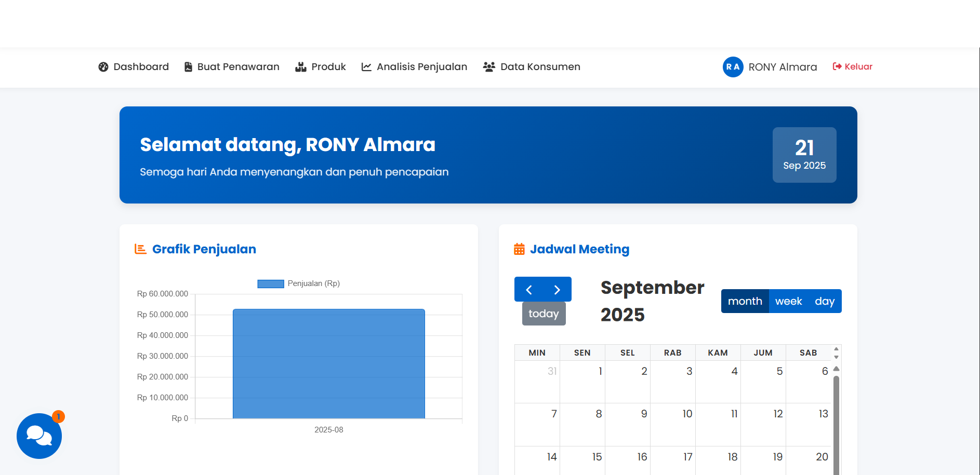Viewport: 980px width, 475px height.
Task: Switch calendar to week view
Action: (x=788, y=301)
